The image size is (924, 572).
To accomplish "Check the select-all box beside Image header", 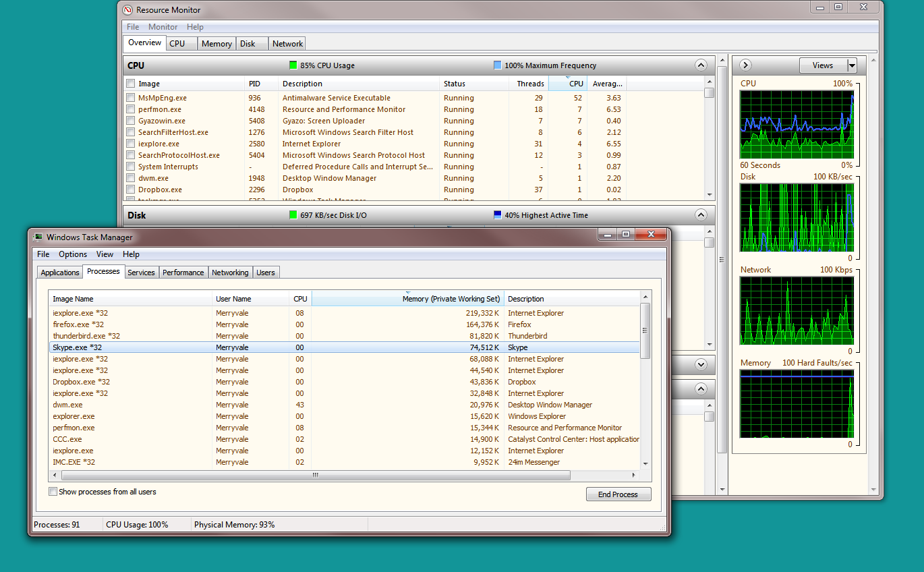I will 130,84.
